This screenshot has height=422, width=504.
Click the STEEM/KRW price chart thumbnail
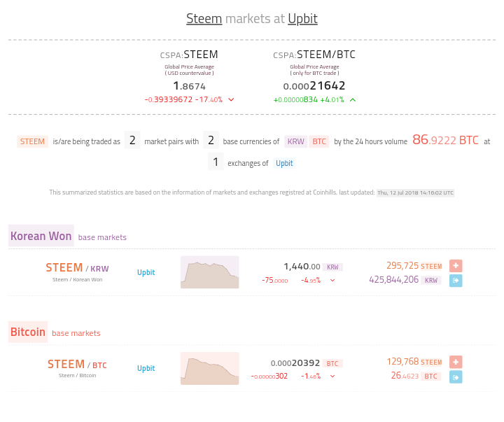(209, 272)
